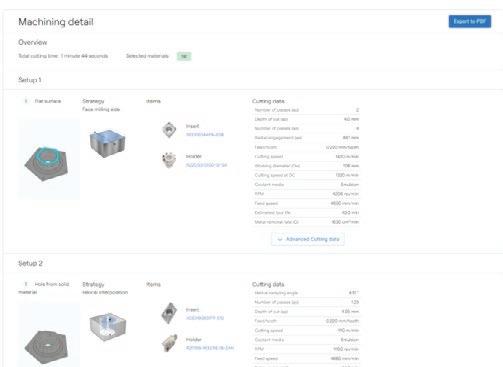
Task: Click the Export to PDF button
Action: [469, 21]
